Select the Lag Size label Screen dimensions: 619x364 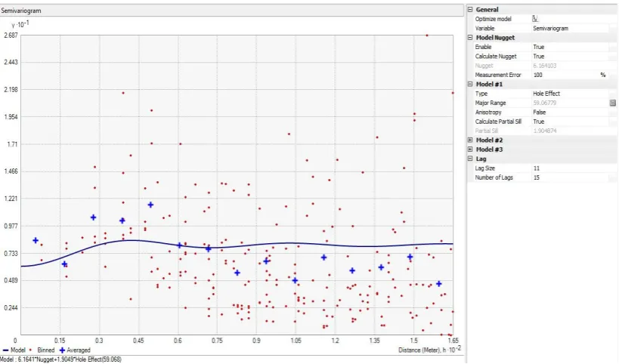tap(484, 168)
